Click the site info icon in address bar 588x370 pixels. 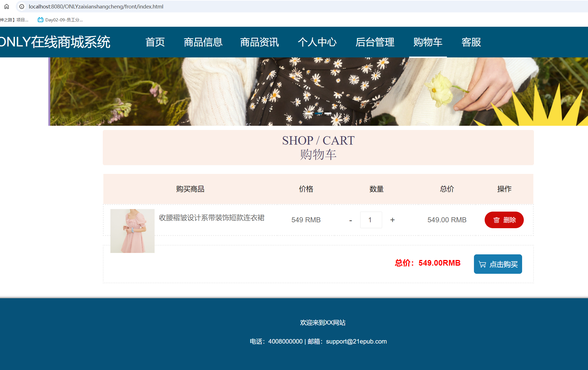pyautogui.click(x=22, y=6)
